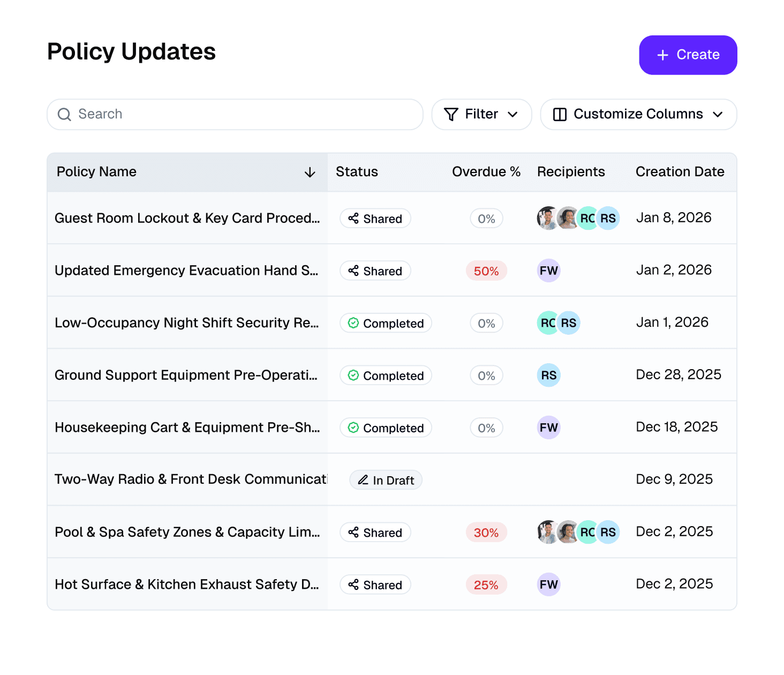
Task: Click the Dec 9, 2025 creation date
Action: 674,479
